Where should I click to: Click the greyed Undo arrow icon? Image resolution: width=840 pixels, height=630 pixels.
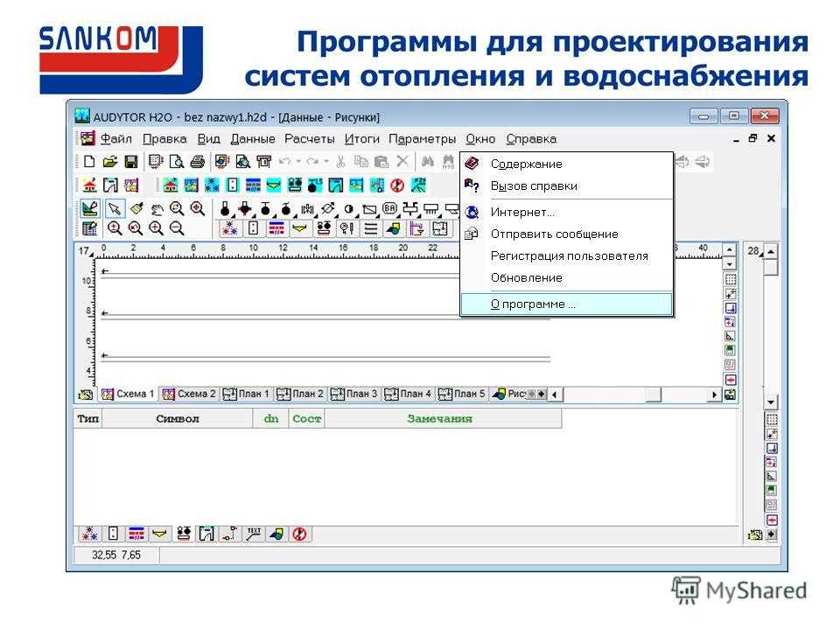coord(284,161)
